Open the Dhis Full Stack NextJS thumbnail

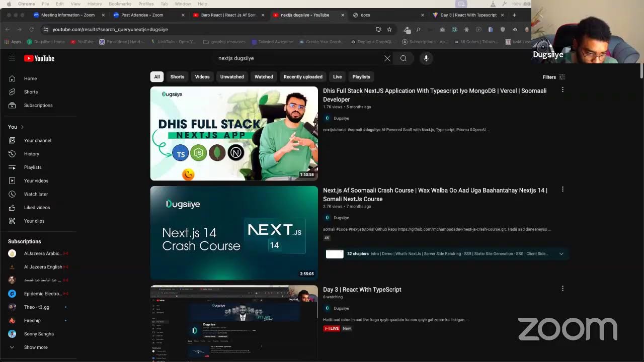pos(234,134)
